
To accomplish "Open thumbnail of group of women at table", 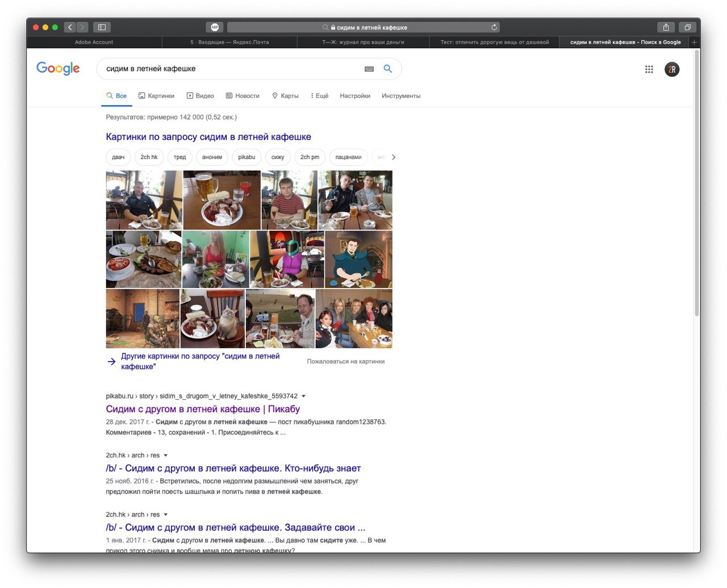I will pyautogui.click(x=354, y=319).
